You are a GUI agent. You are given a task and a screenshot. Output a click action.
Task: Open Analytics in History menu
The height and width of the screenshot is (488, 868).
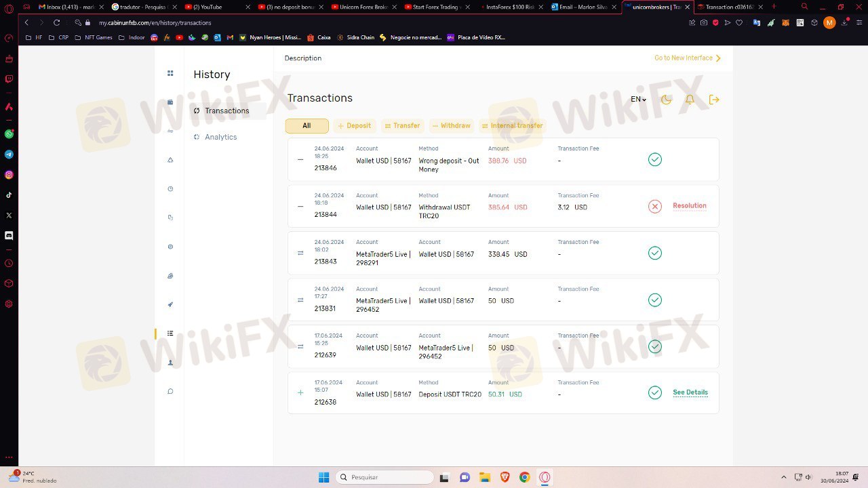220,137
